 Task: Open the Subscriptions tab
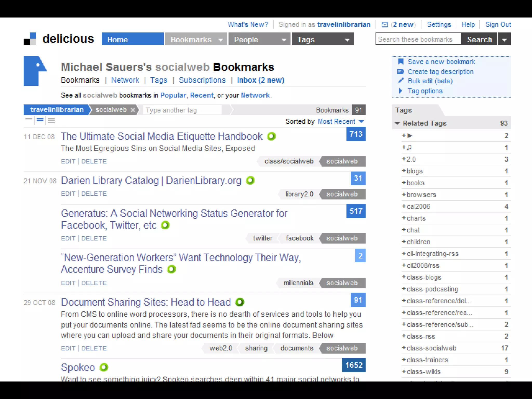click(202, 80)
